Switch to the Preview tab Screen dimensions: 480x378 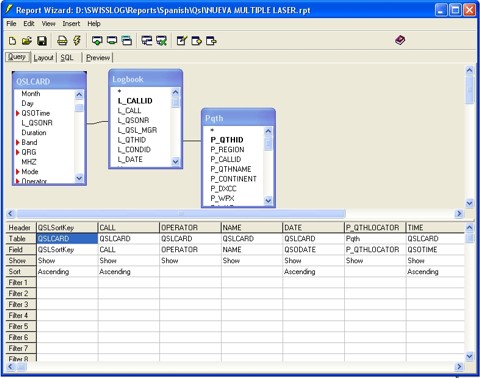(98, 58)
